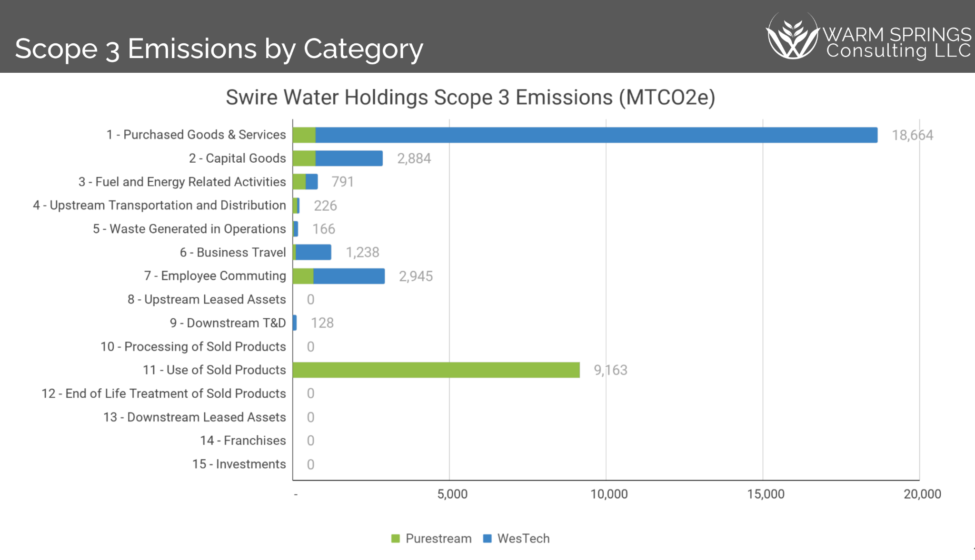The image size is (975, 560).
Task: Click the label 6 - Business Travel
Action: 233,253
